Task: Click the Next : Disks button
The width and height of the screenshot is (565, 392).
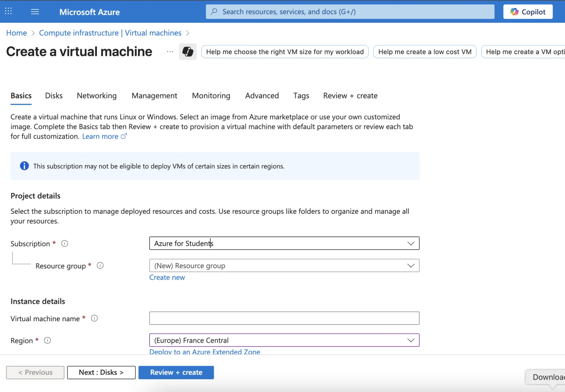Action: 101,372
